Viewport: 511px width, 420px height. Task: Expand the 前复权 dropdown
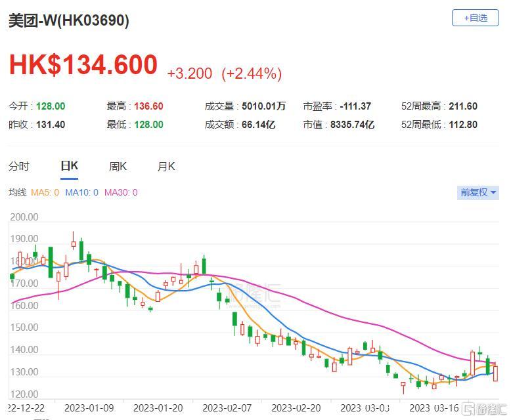pos(478,192)
